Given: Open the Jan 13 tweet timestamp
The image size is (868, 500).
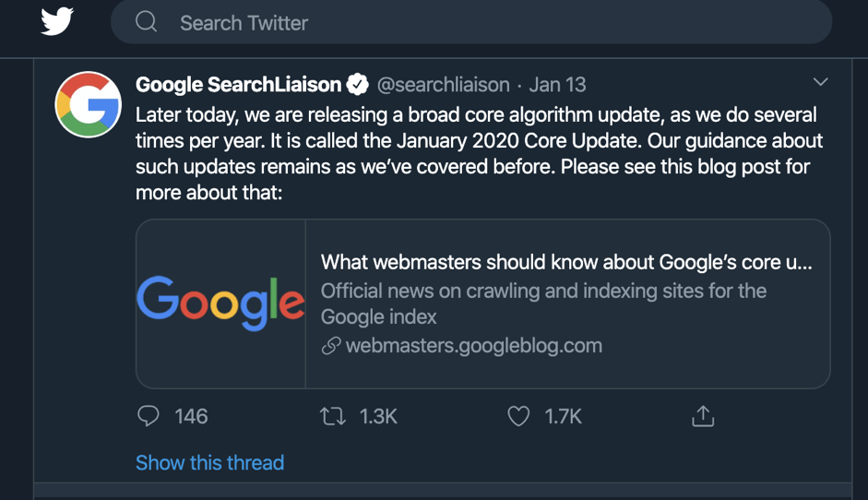Looking at the screenshot, I should 557,85.
